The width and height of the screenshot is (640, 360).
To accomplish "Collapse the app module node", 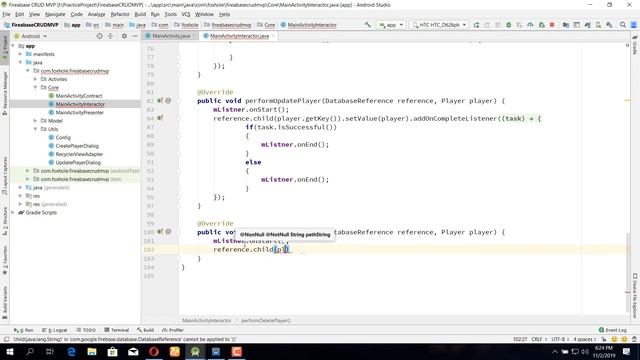I will point(13,46).
